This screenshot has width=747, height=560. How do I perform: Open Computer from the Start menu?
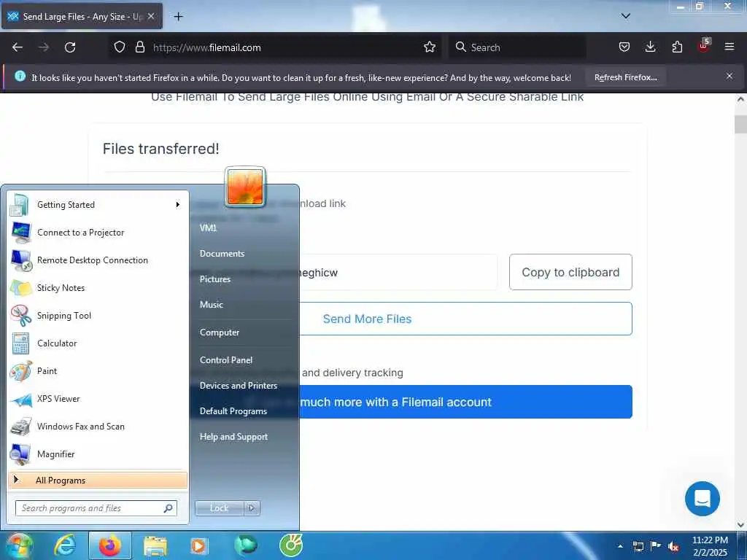coord(219,332)
